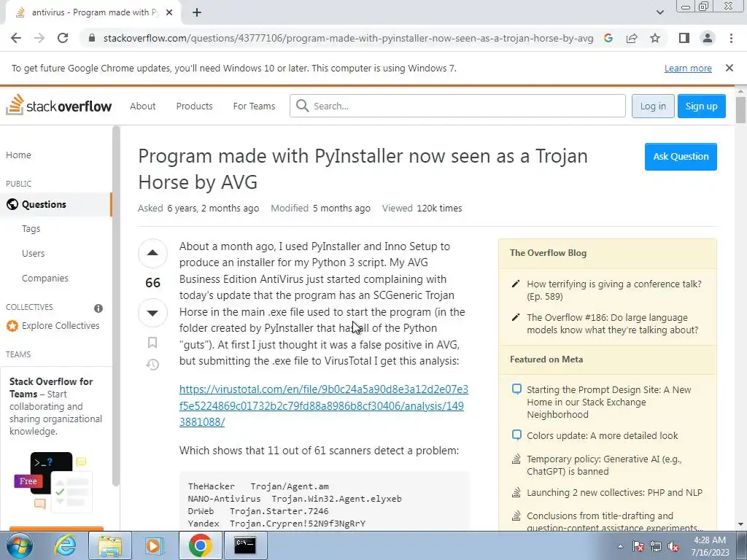
Task: Click the Action Center flag icon
Action: pos(638,546)
